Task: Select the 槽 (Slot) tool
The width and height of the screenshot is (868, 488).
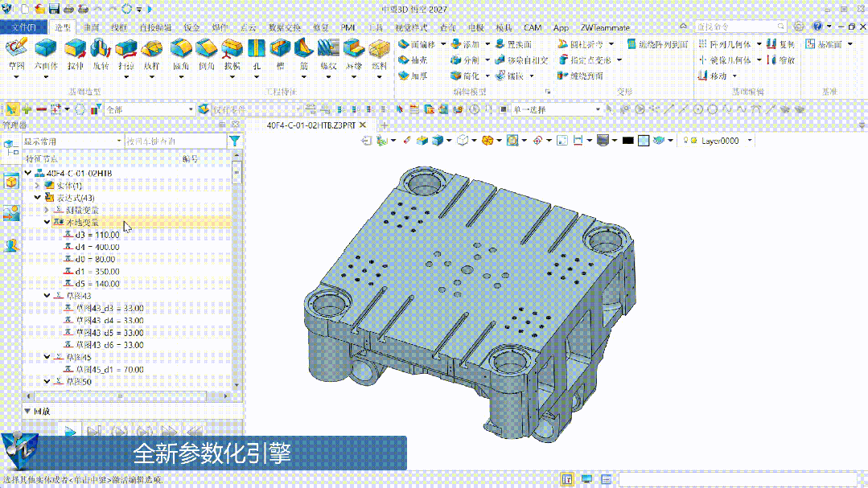Action: click(280, 54)
